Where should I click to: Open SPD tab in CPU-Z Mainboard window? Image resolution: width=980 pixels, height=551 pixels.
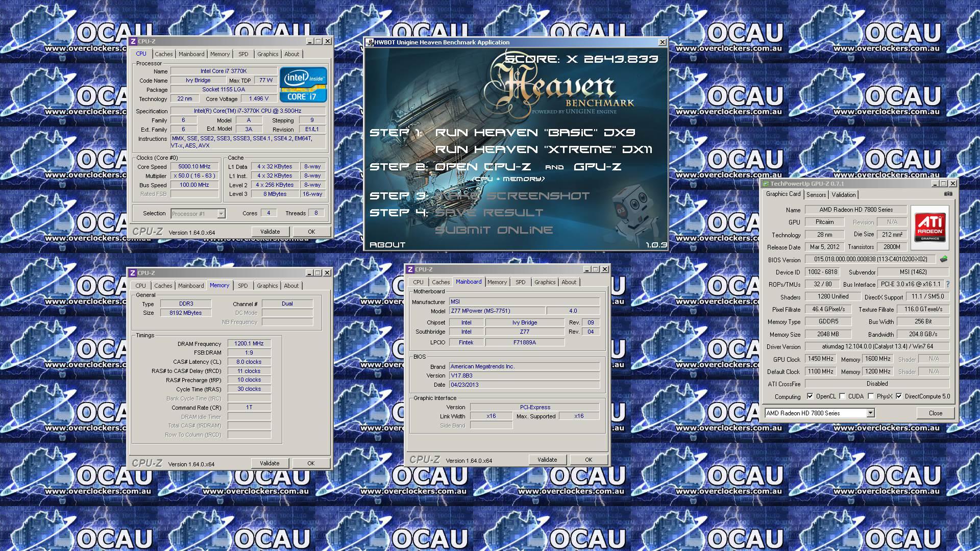coord(520,282)
